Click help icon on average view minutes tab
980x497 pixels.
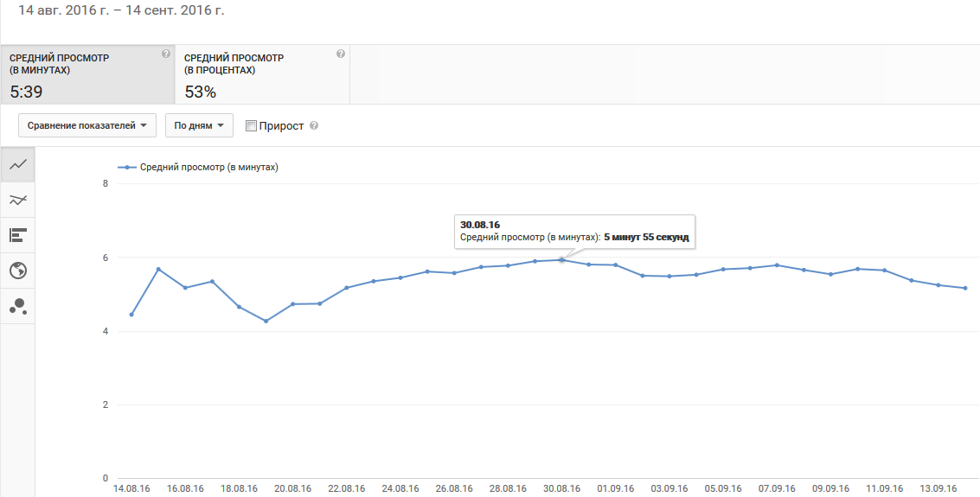pyautogui.click(x=166, y=54)
